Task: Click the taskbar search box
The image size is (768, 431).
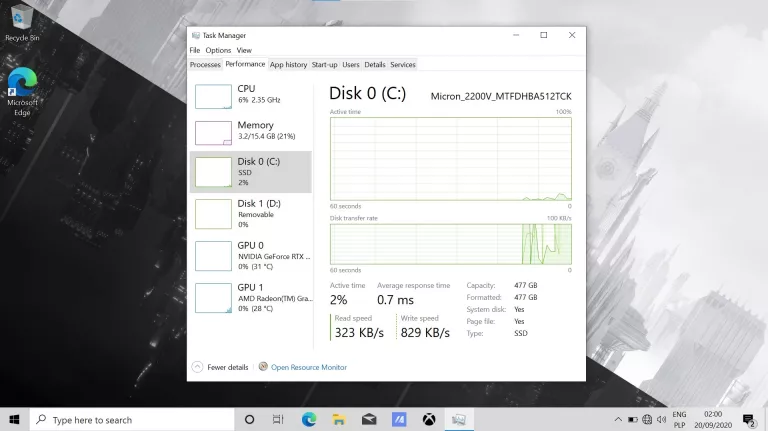Action: [132, 420]
